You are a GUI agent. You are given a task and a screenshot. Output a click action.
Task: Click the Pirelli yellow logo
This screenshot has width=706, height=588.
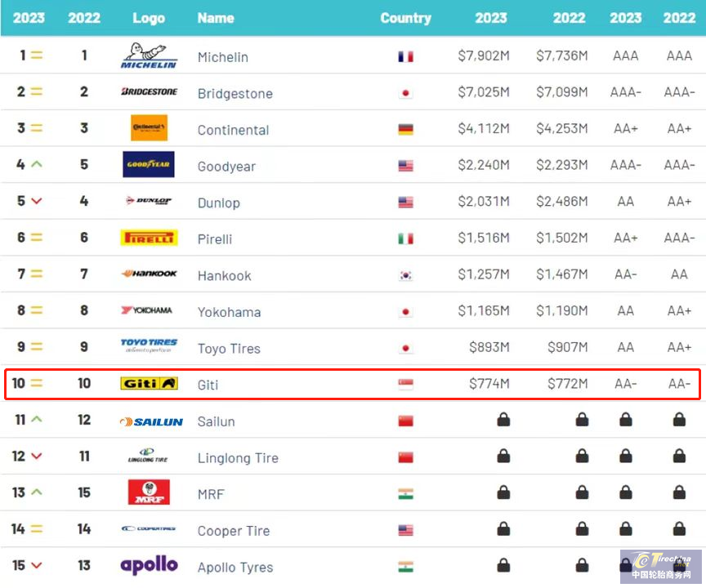pos(149,238)
